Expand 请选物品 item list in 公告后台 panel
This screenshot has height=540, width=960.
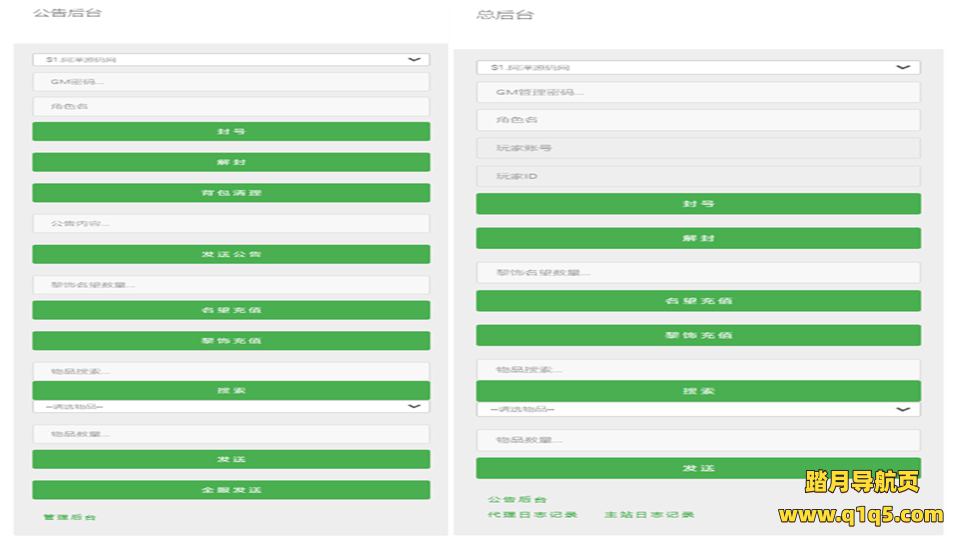[231, 407]
